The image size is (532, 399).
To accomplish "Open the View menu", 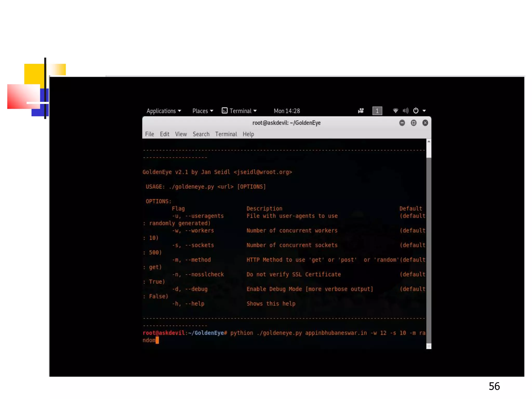I will [181, 134].
